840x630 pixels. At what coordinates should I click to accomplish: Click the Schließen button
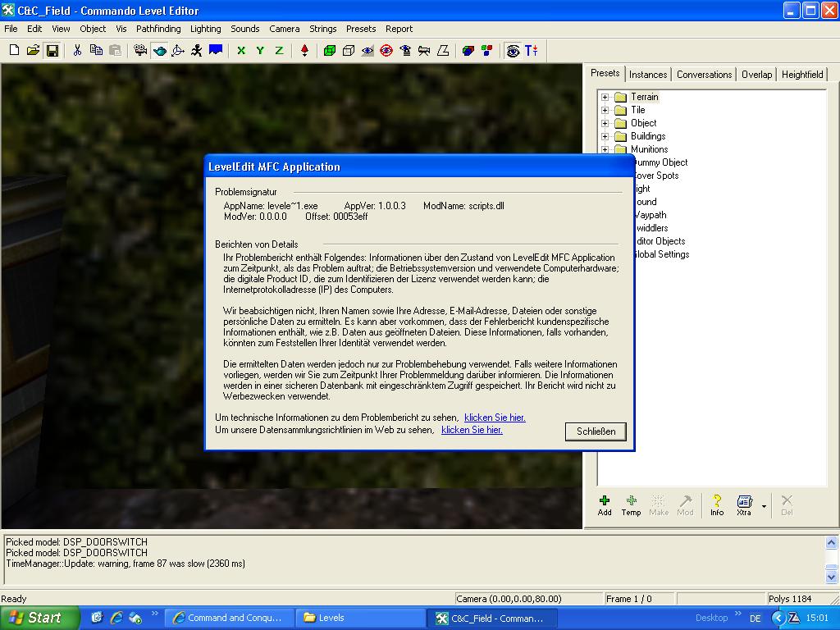click(596, 431)
